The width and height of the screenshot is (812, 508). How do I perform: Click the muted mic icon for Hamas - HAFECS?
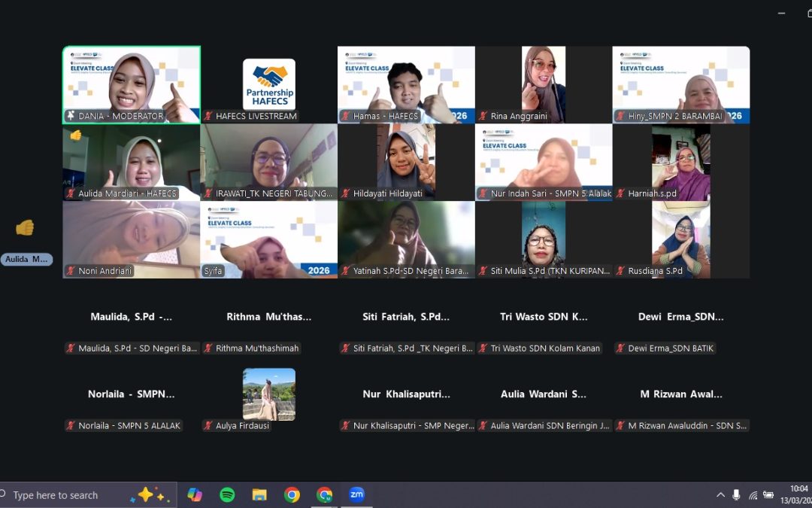click(x=346, y=116)
